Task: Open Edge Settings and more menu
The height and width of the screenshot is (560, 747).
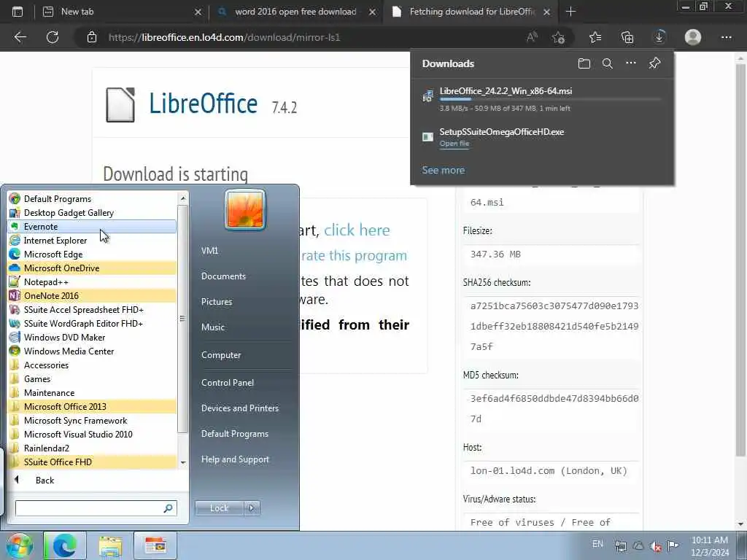Action: (726, 37)
